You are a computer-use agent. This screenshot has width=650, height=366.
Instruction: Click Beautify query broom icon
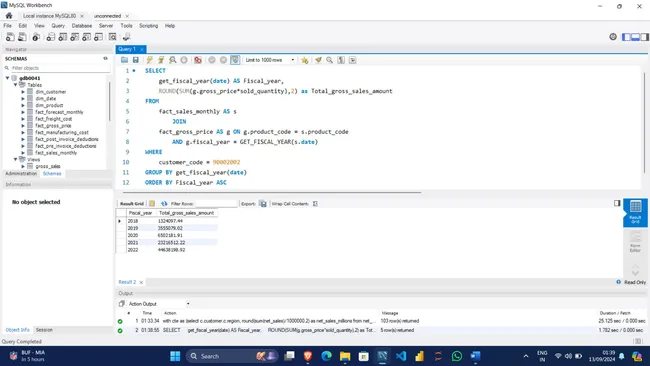318,60
